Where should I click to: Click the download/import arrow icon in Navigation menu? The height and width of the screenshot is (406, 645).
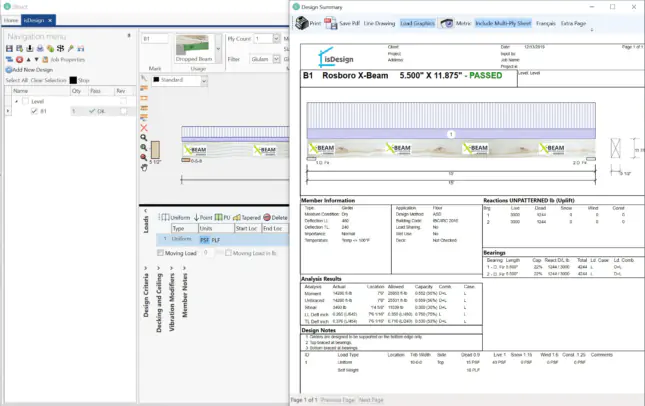tap(30, 49)
